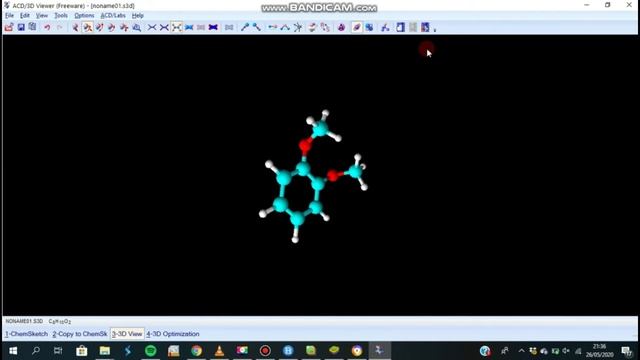Screen dimensions: 640x360
Task: Measure torsion angle with star-shaped icon
Action: 298,27
